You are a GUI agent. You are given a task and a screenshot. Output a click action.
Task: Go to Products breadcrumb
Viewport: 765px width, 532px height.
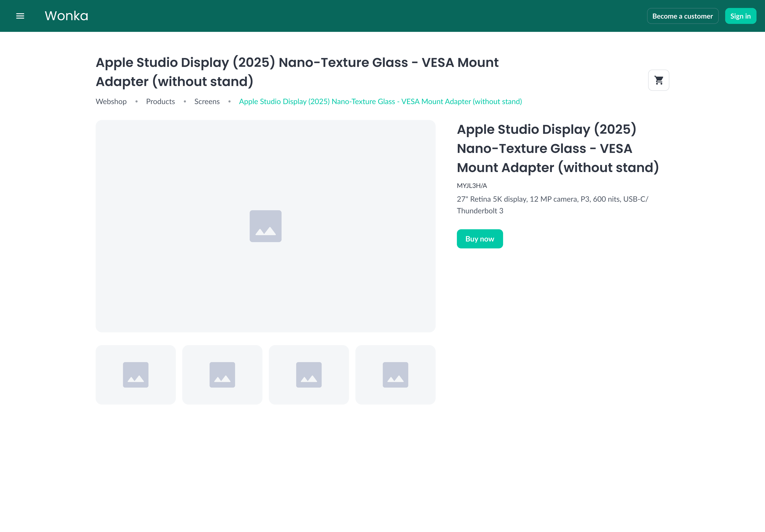click(x=160, y=102)
